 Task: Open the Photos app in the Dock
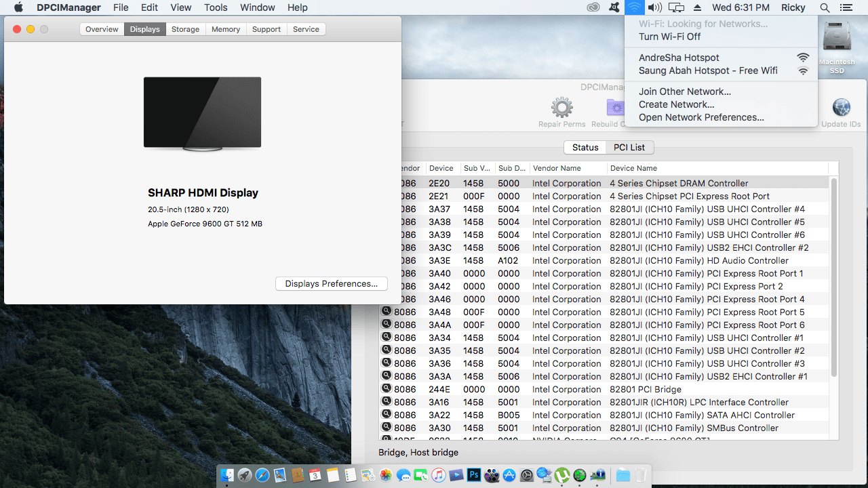386,475
